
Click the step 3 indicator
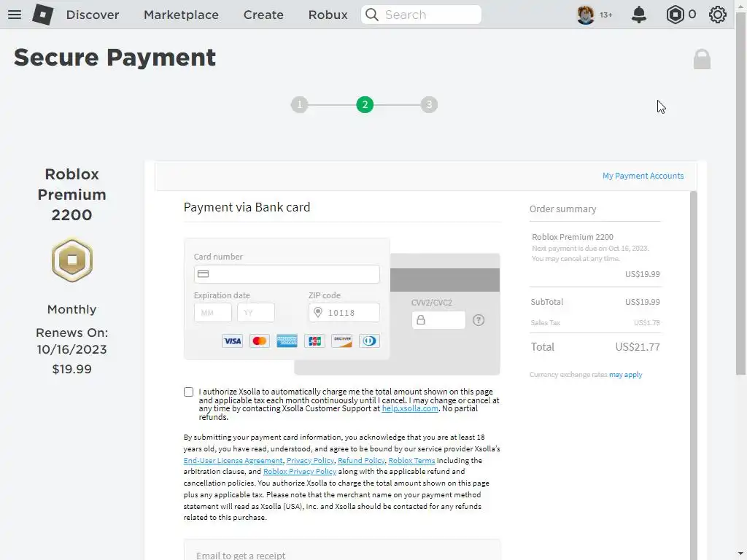(429, 104)
